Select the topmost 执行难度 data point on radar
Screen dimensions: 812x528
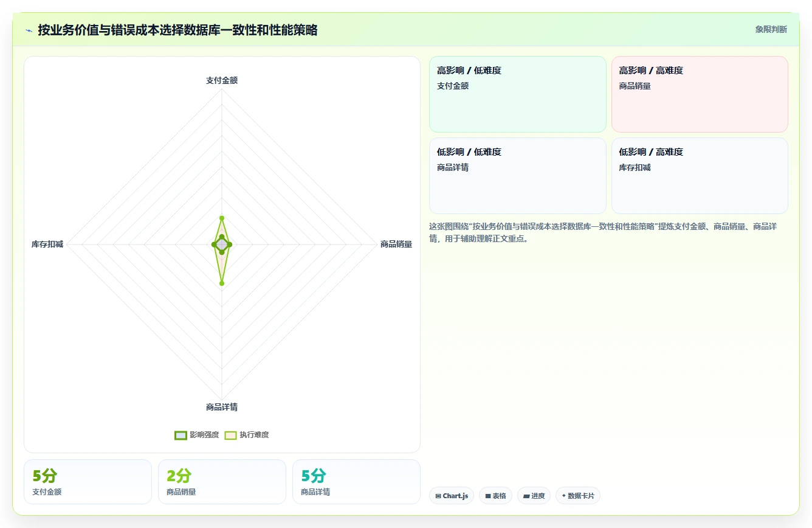[x=222, y=217]
